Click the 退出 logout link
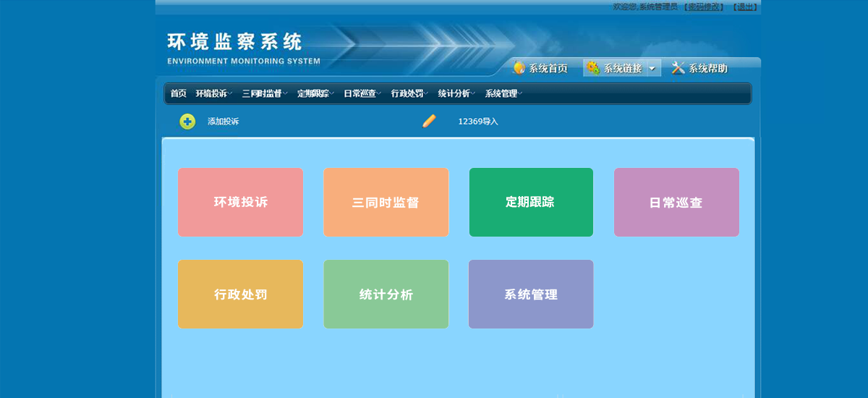Image resolution: width=868 pixels, height=398 pixels. pyautogui.click(x=746, y=7)
